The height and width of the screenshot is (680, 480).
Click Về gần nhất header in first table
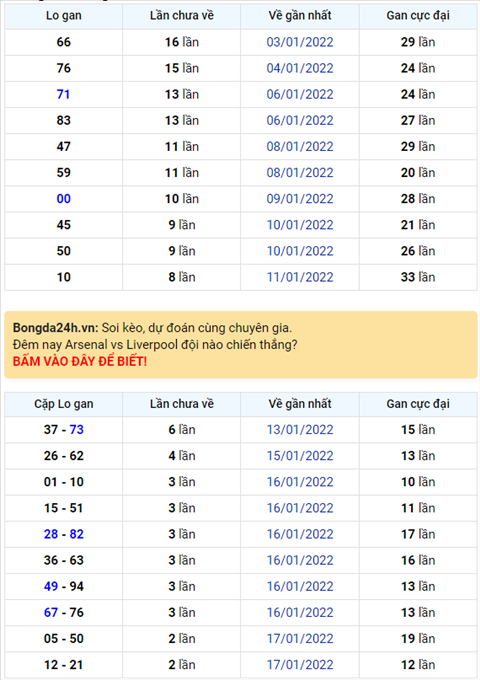(300, 16)
